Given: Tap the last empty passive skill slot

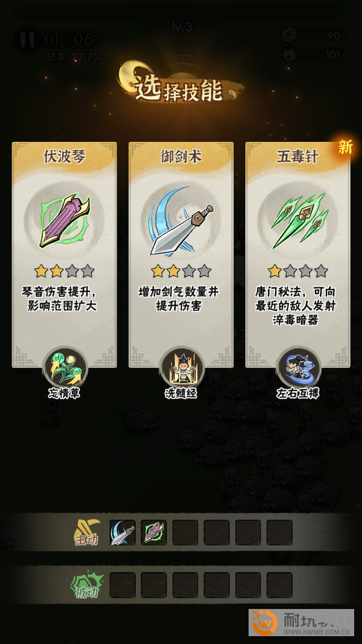Looking at the screenshot, I should (x=279, y=585).
